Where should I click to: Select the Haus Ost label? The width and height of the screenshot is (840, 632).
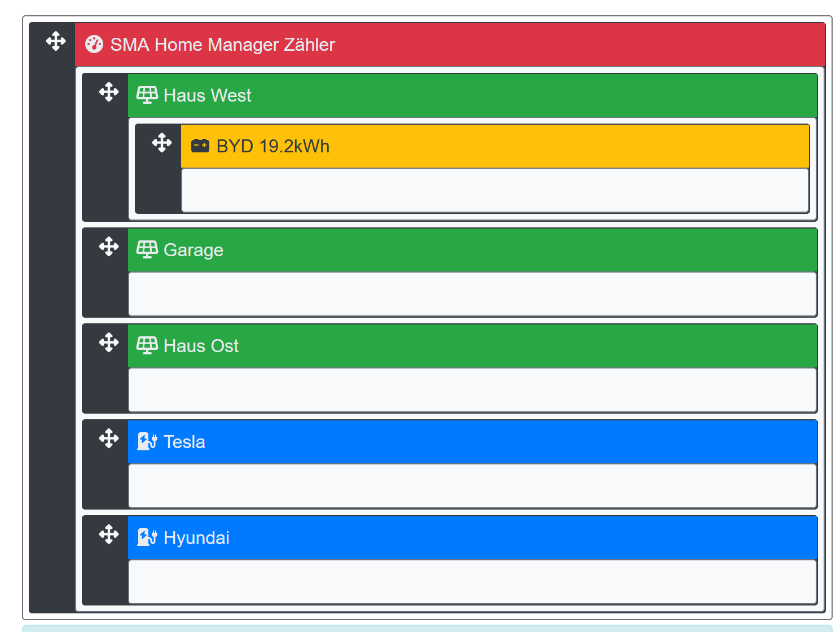(x=201, y=346)
